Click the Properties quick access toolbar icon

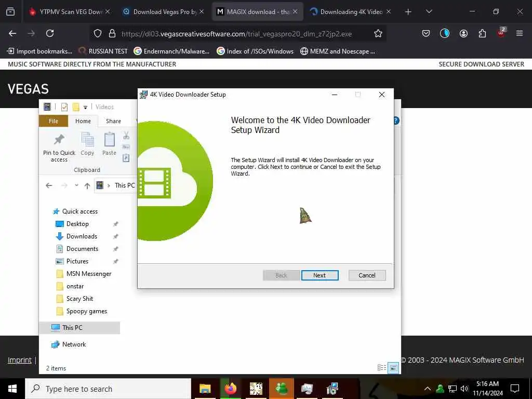pyautogui.click(x=64, y=107)
